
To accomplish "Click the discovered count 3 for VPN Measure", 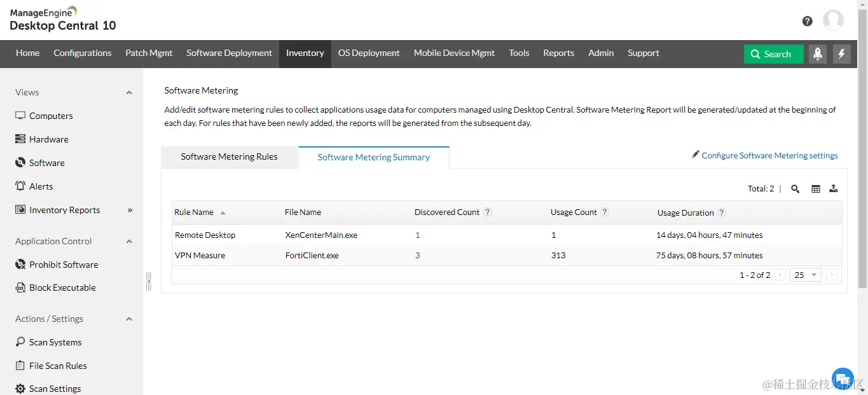I will (x=417, y=255).
